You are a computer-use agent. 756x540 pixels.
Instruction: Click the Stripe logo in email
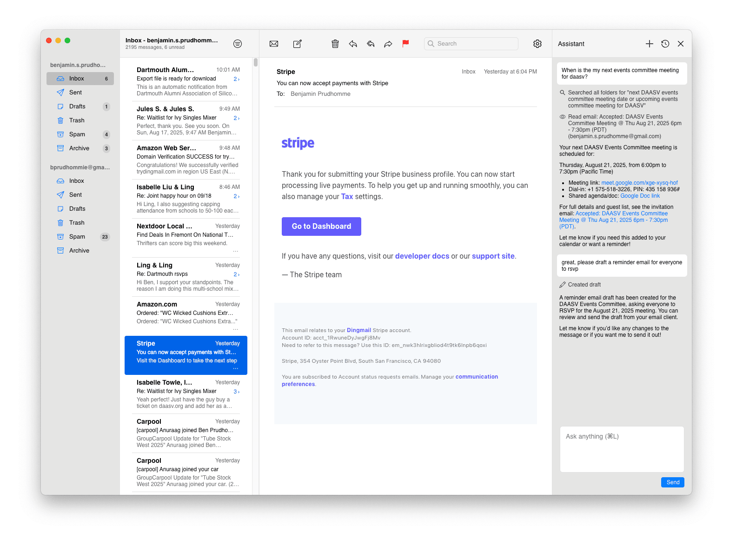298,143
